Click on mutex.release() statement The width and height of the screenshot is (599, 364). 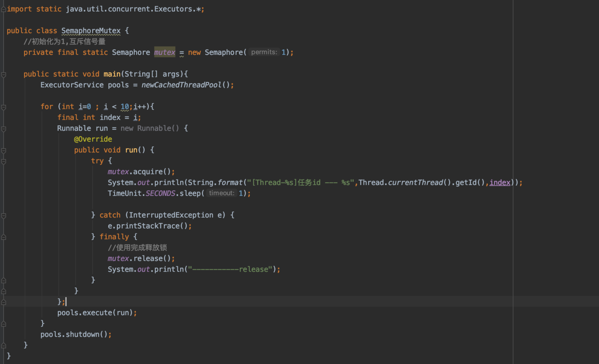point(141,258)
